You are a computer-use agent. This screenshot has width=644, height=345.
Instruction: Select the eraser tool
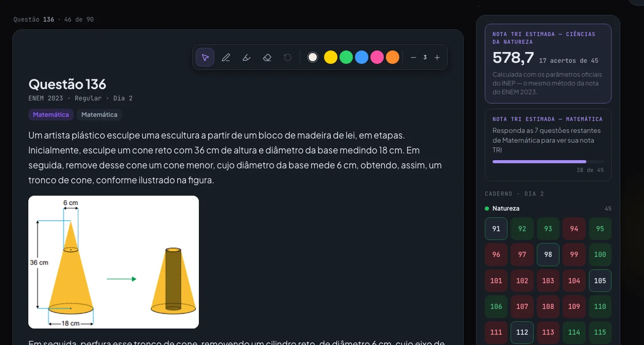[267, 57]
